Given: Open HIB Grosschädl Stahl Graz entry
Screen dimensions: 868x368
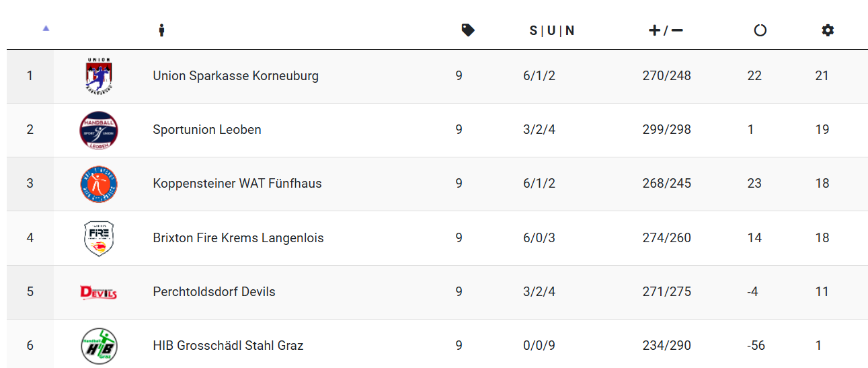Looking at the screenshot, I should point(229,345).
